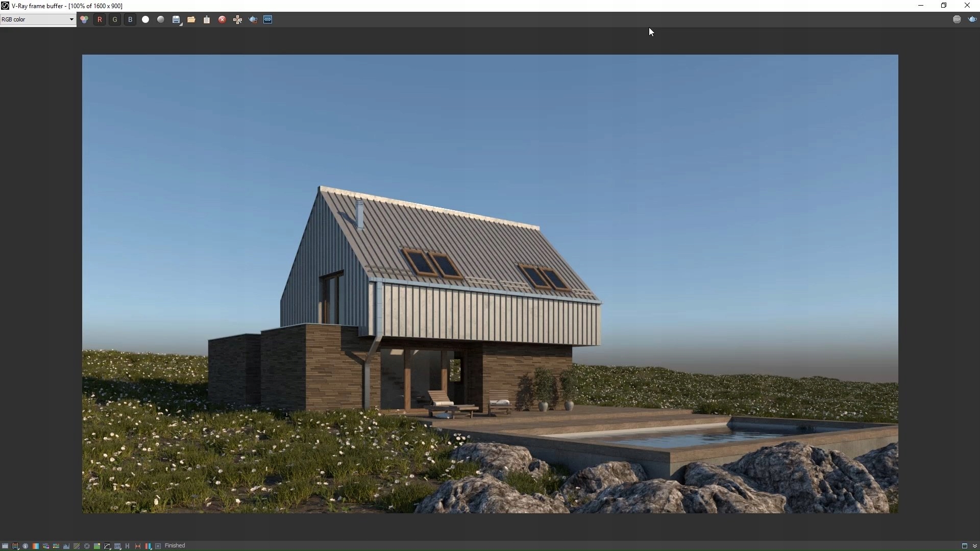
Task: Copy image to clipboard icon
Action: click(207, 19)
